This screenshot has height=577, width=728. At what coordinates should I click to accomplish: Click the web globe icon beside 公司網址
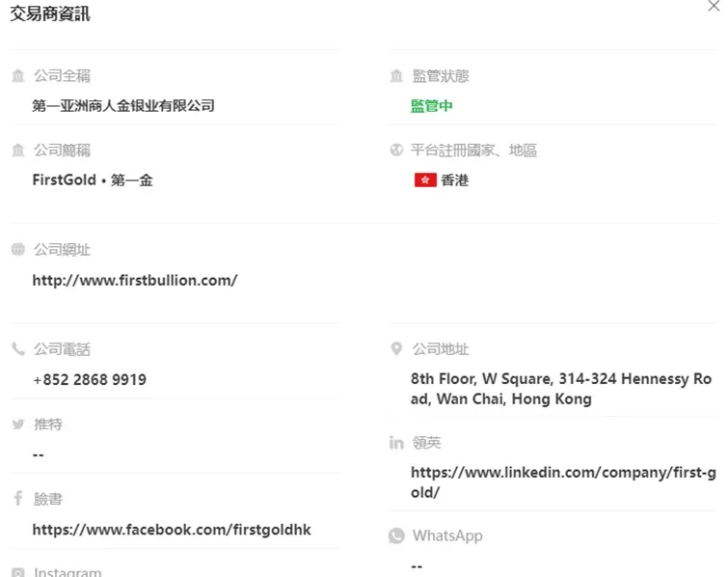point(18,250)
